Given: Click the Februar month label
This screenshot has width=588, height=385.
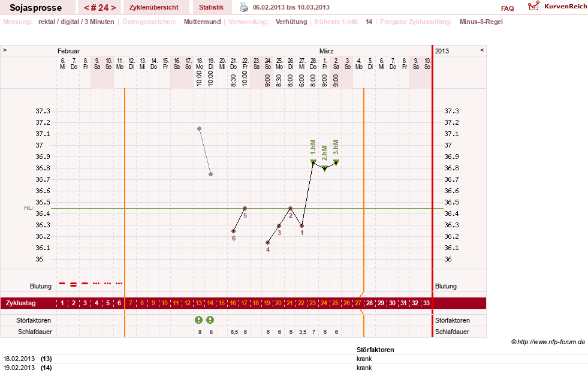Looking at the screenshot, I should click(x=68, y=51).
